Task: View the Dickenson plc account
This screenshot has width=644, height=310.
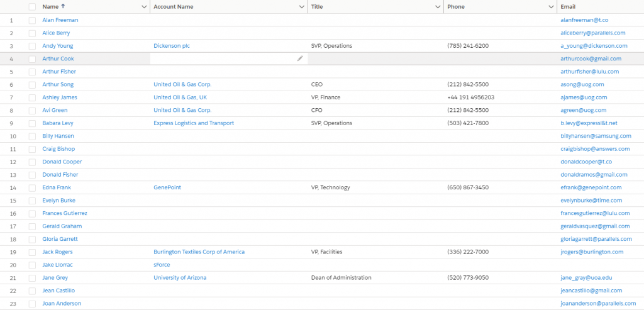Action: 172,46
